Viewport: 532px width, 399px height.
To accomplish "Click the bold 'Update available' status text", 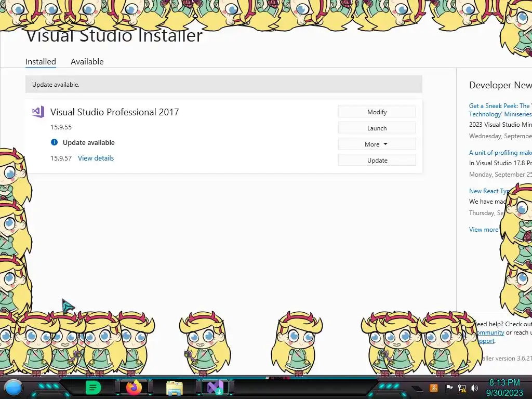I will [x=89, y=142].
